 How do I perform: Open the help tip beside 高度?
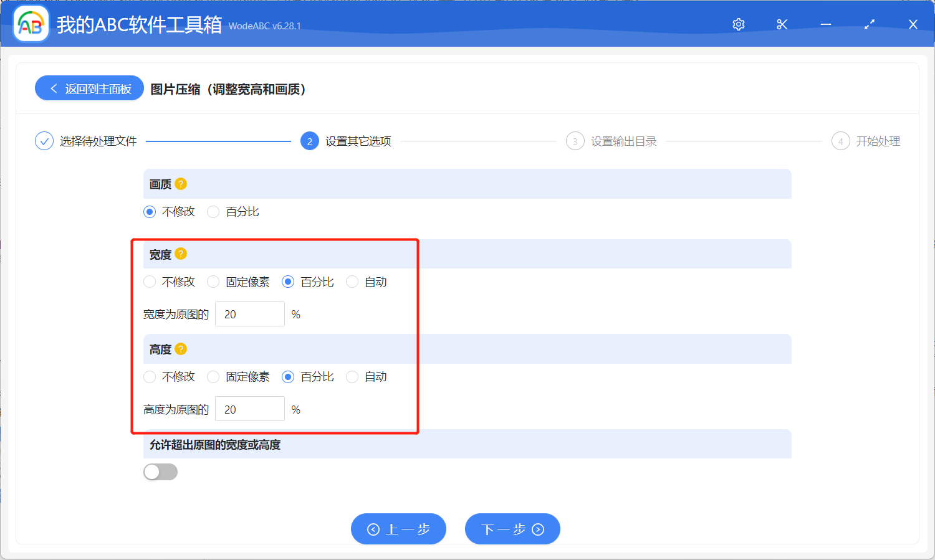tap(181, 349)
